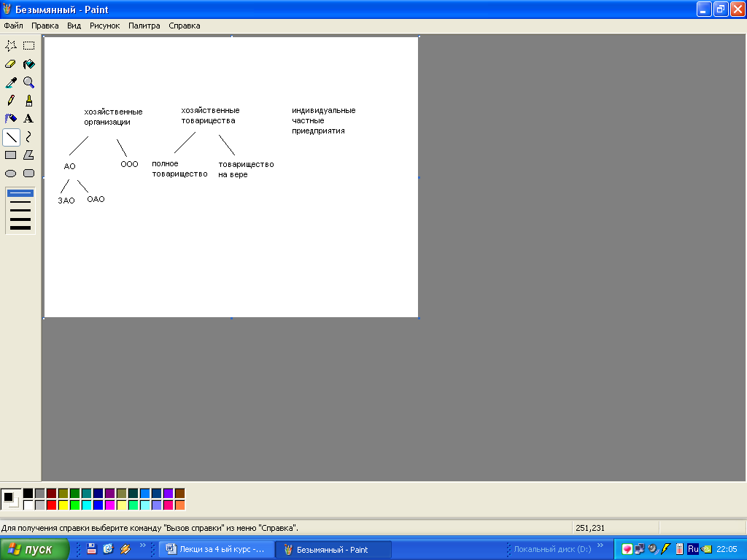The width and height of the screenshot is (747, 560).
Task: Open the Правка menu
Action: 44,26
